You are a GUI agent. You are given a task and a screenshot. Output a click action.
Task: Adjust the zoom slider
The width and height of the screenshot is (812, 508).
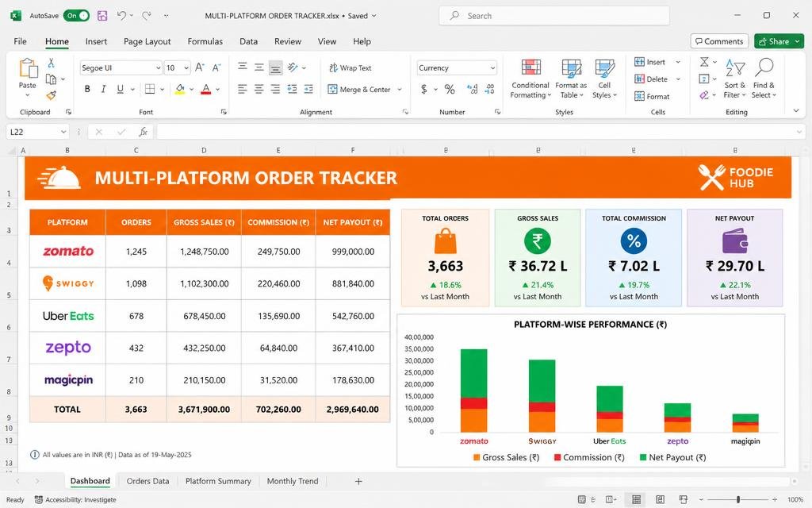pyautogui.click(x=738, y=500)
